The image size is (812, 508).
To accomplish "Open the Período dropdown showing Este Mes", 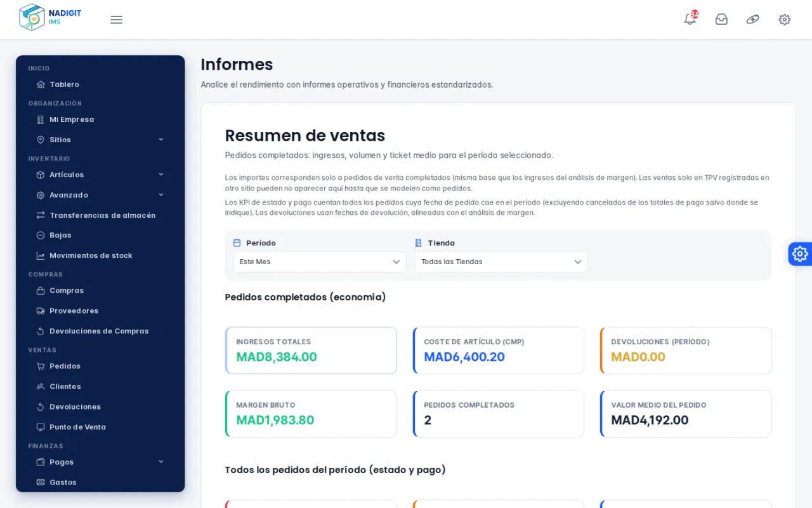I will 320,262.
